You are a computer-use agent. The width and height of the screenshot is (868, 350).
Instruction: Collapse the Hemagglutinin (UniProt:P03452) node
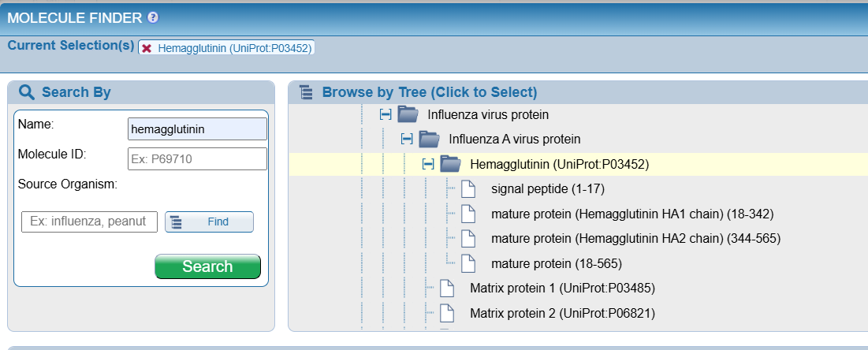click(428, 164)
